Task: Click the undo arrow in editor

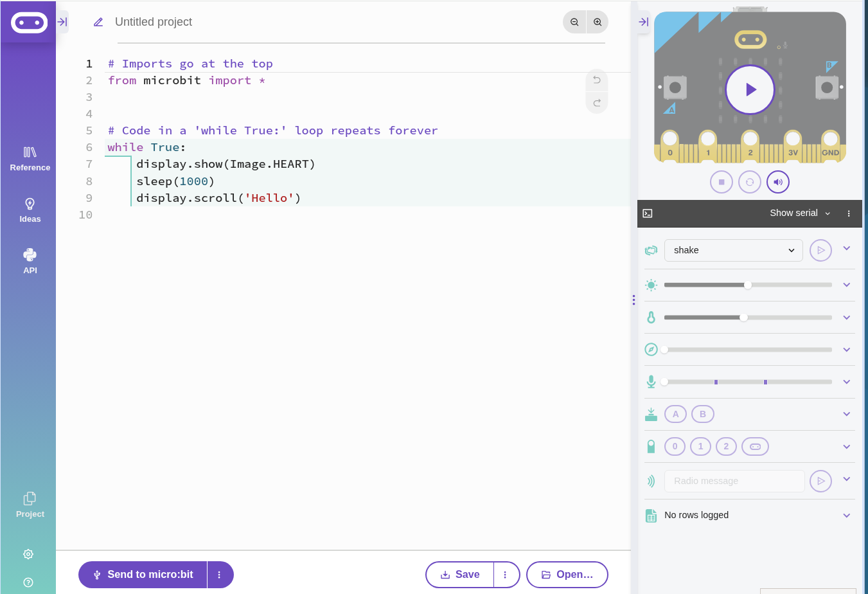Action: 597,80
